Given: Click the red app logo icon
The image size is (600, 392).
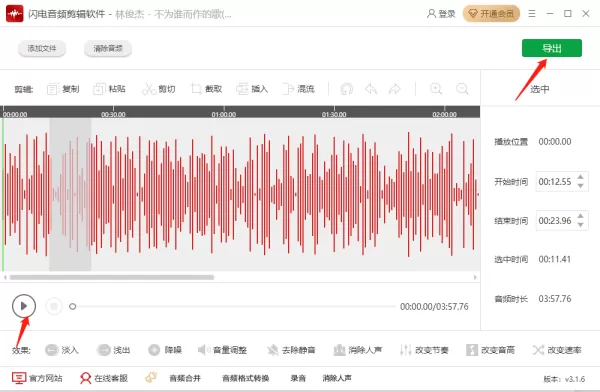Looking at the screenshot, I should 15,14.
